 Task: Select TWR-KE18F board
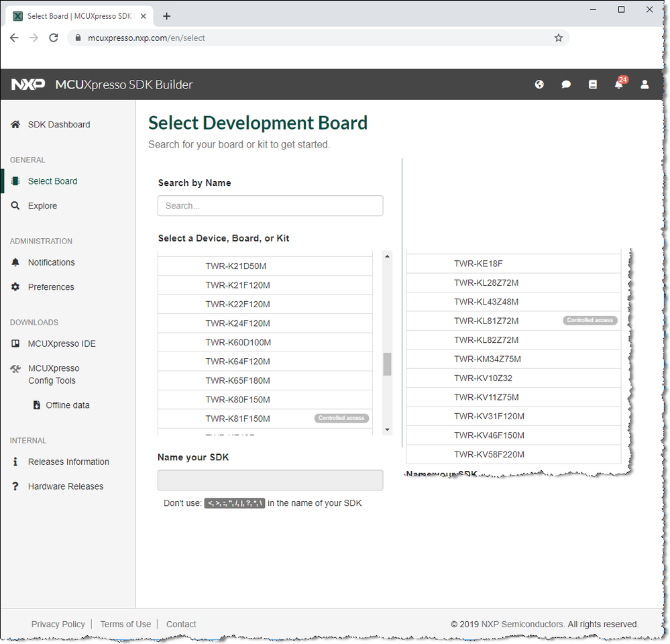tap(514, 264)
